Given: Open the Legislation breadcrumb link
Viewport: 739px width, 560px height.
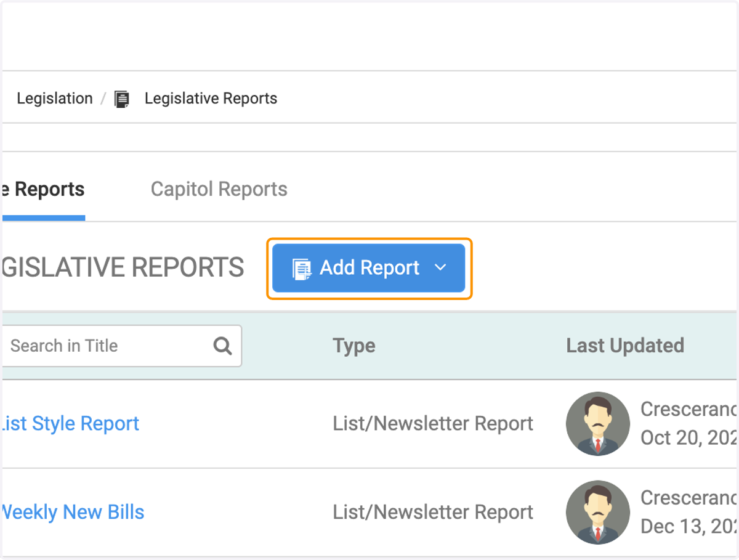Looking at the screenshot, I should click(55, 99).
